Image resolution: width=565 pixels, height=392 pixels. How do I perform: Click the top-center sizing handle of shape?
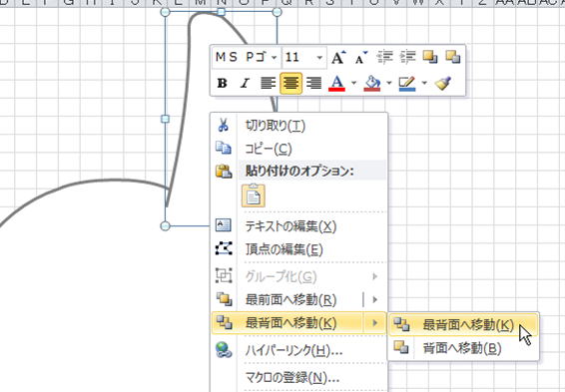(x=222, y=12)
